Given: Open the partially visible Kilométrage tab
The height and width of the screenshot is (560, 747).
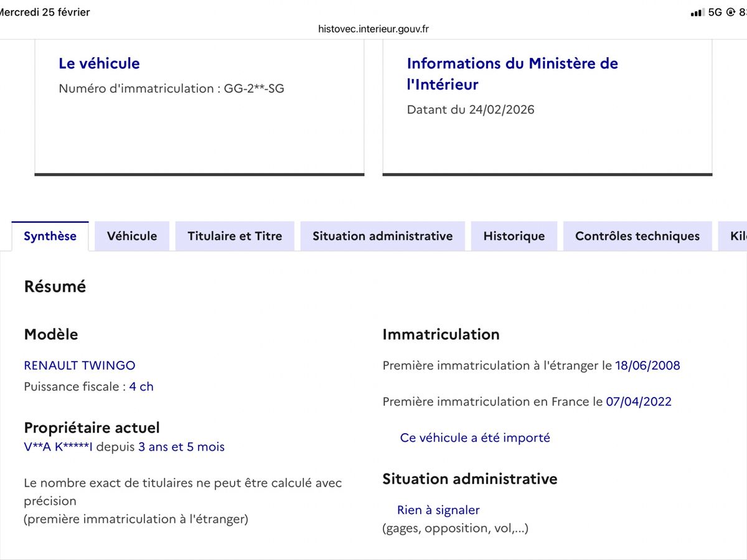Looking at the screenshot, I should click(x=738, y=236).
